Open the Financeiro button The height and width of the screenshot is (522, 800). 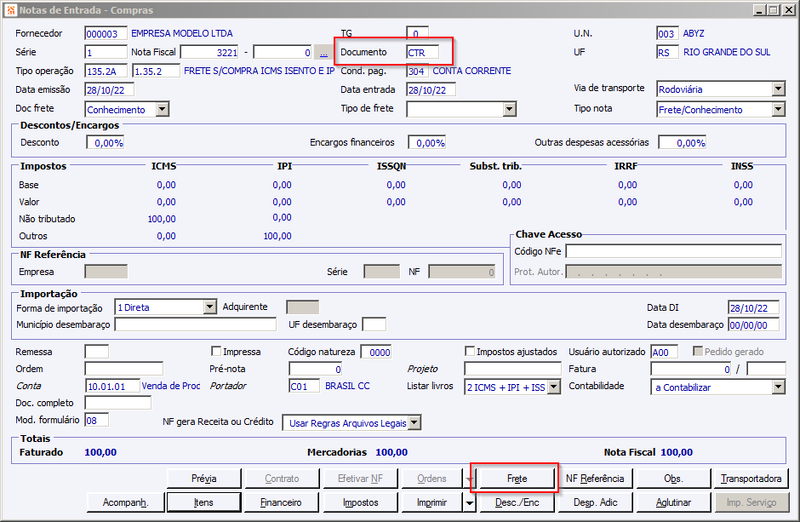pyautogui.click(x=282, y=503)
